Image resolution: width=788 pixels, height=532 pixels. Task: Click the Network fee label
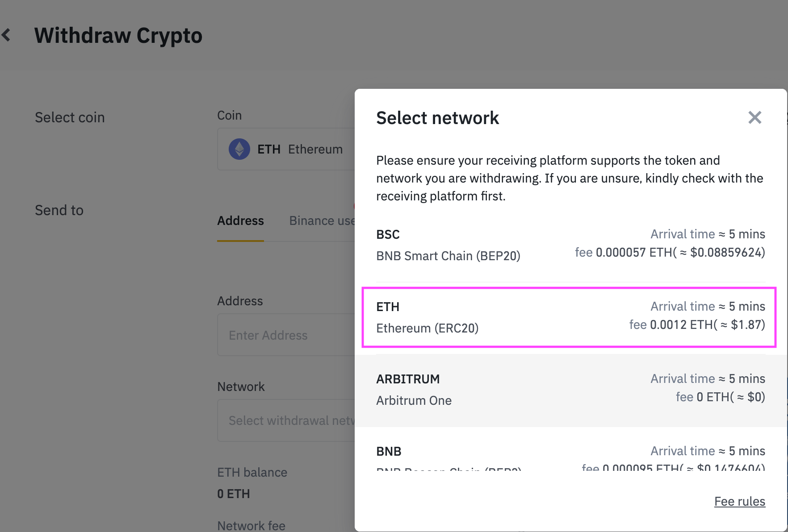pyautogui.click(x=251, y=525)
